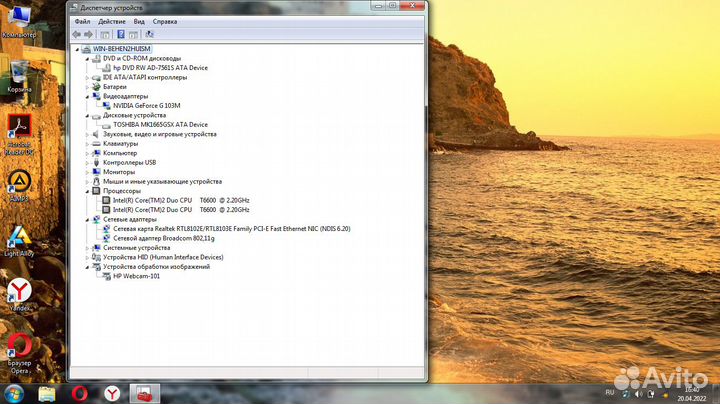Click the taskbar clock showing 20.04.2022

[x=692, y=394]
